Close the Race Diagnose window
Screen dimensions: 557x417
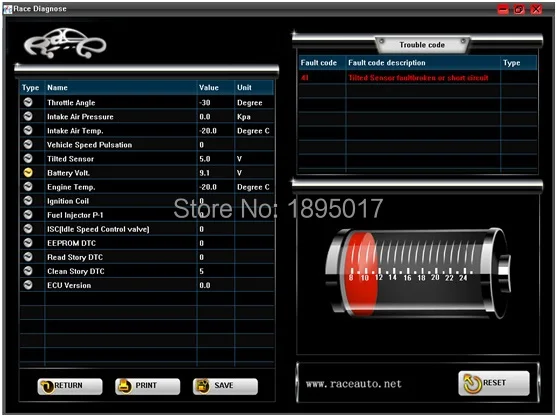[536, 9]
